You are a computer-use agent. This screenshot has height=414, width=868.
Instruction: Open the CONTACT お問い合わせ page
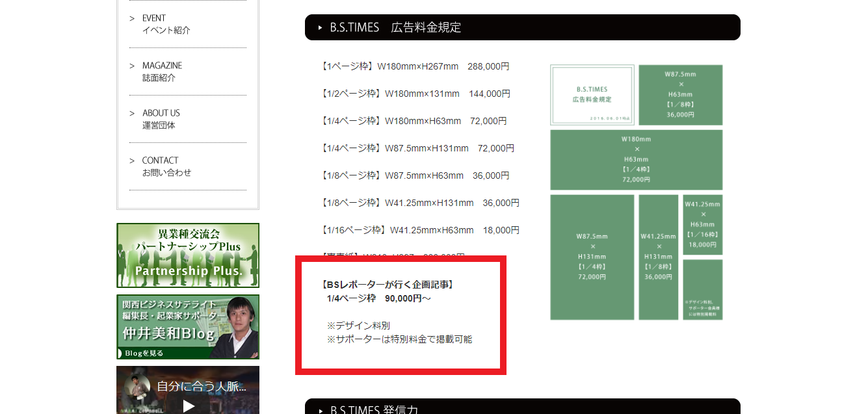(x=188, y=166)
